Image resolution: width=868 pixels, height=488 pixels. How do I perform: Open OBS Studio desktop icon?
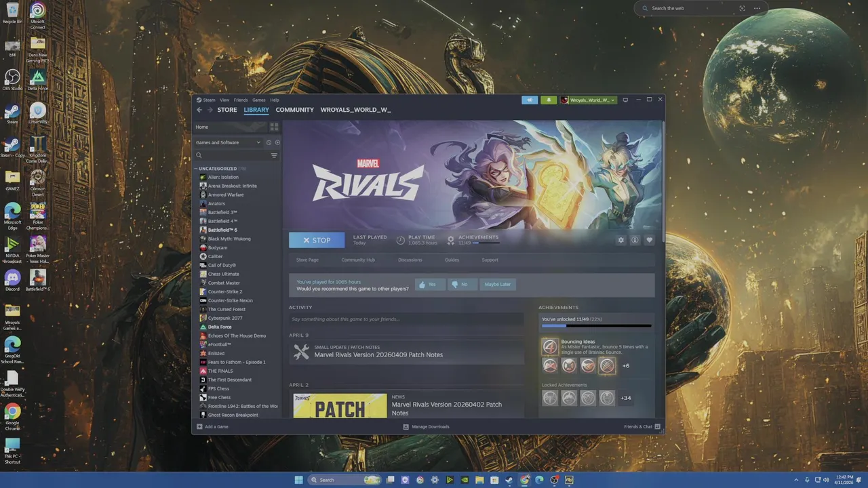click(x=12, y=77)
